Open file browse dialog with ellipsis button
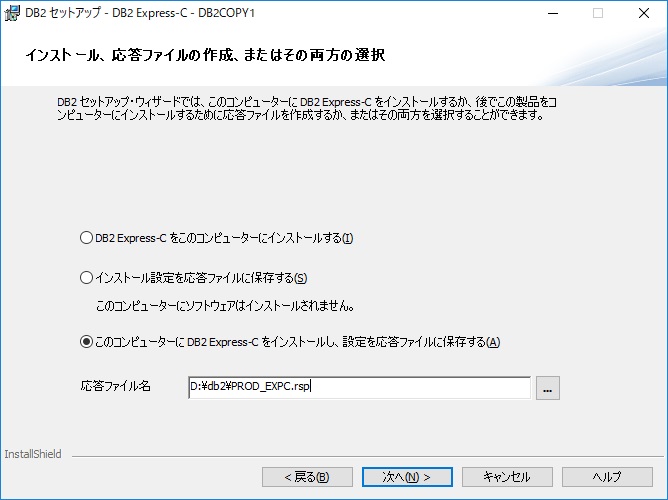 pos(547,388)
